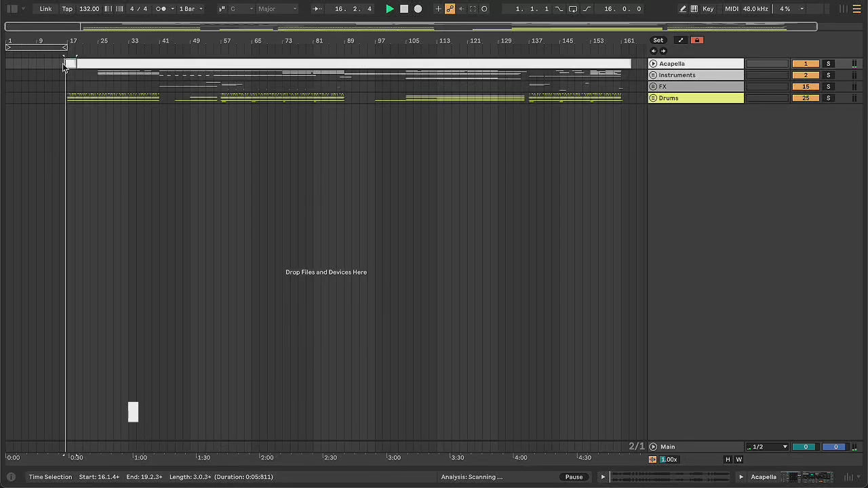The height and width of the screenshot is (488, 868).
Task: Click the Tap tempo button
Action: point(67,9)
